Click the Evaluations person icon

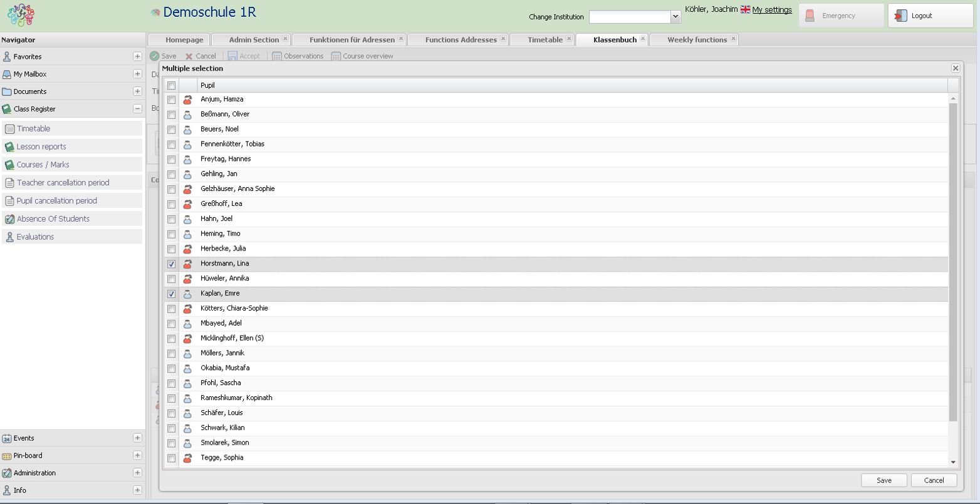click(x=9, y=237)
